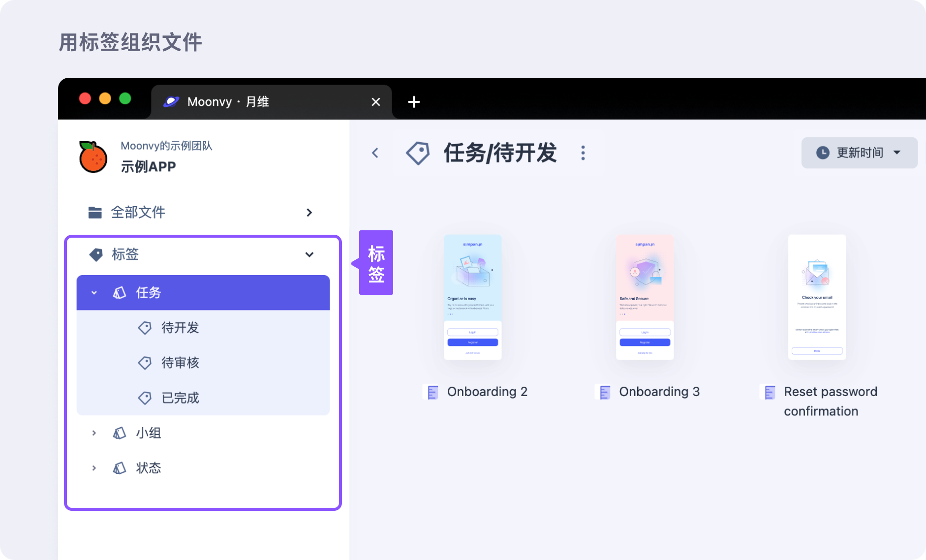Click the 任务/待开发 page title
Image resolution: width=926 pixels, height=560 pixels.
point(500,153)
